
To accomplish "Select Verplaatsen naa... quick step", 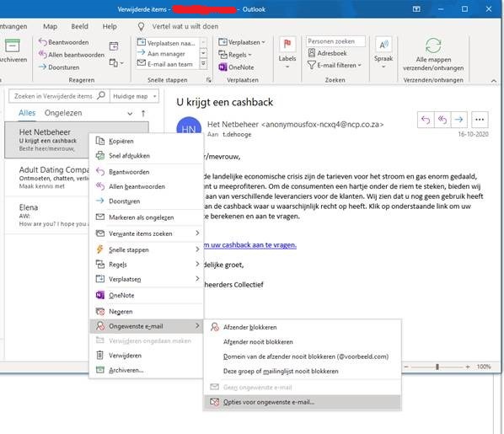I will [167, 42].
